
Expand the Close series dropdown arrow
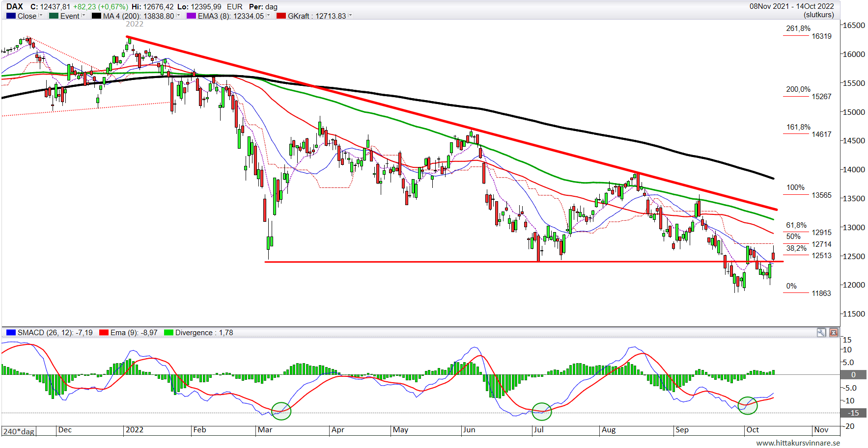click(x=41, y=16)
